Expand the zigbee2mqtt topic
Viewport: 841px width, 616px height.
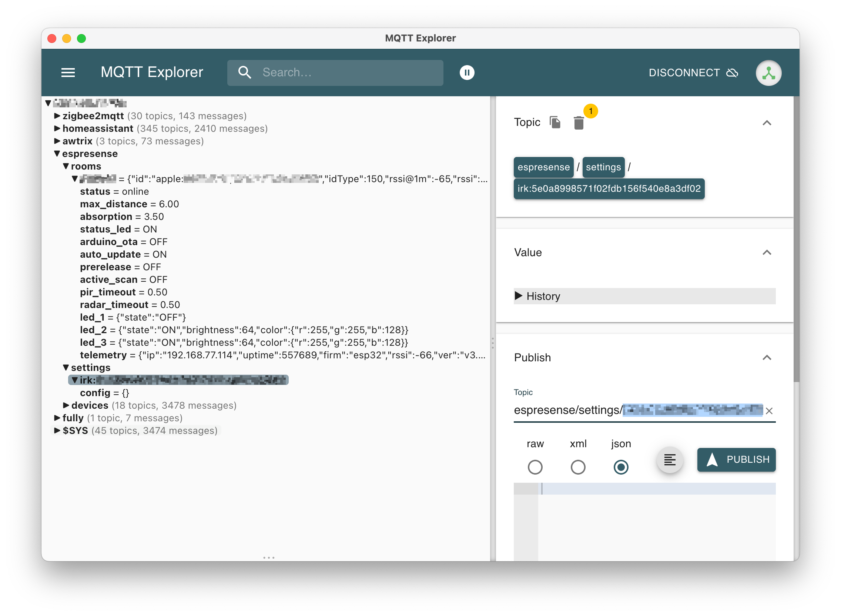[x=57, y=116]
